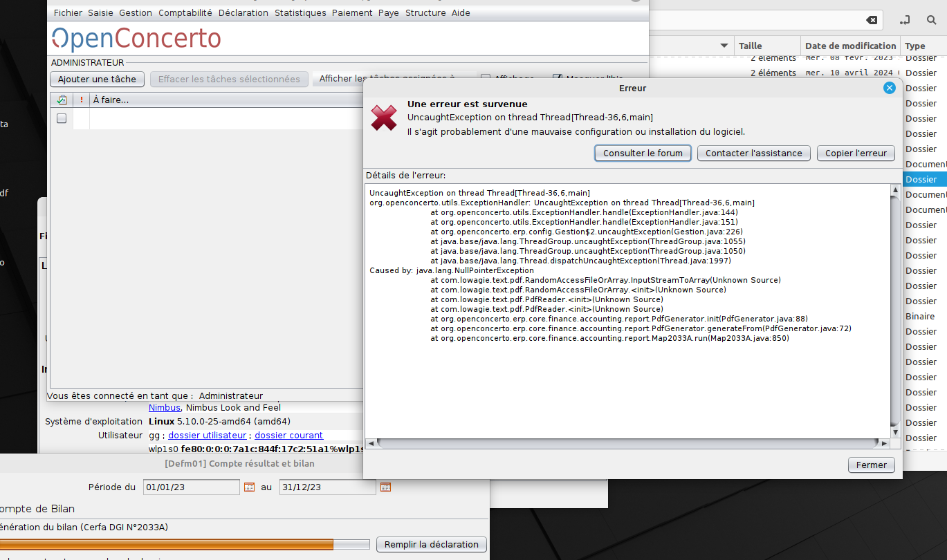This screenshot has height=560, width=947.
Task: Click the clear search field icon
Action: (x=873, y=20)
